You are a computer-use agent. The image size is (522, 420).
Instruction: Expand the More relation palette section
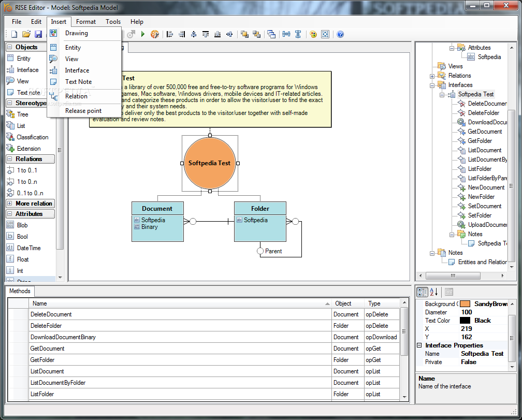(10, 204)
